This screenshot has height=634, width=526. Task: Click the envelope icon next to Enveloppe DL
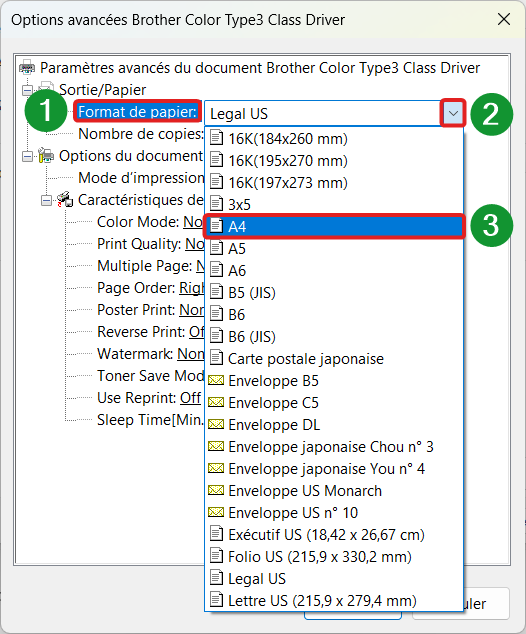(216, 425)
